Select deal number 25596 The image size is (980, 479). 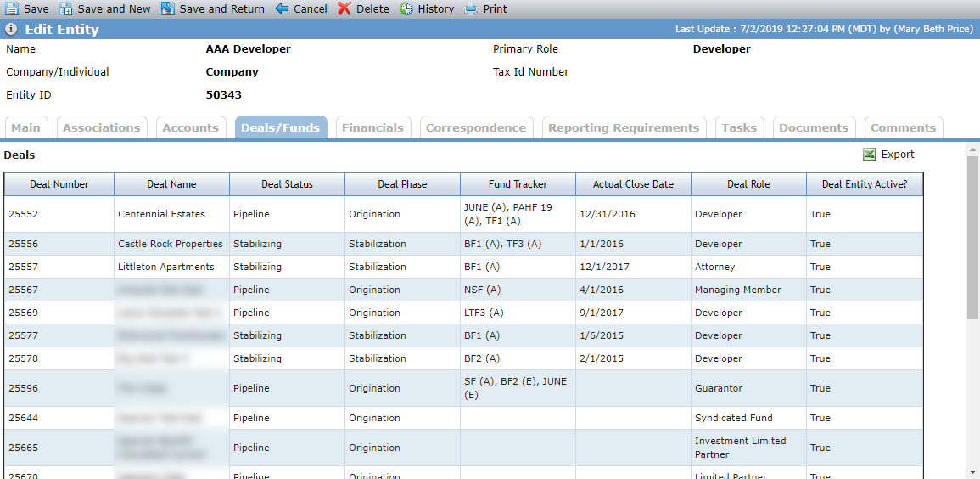(x=23, y=388)
